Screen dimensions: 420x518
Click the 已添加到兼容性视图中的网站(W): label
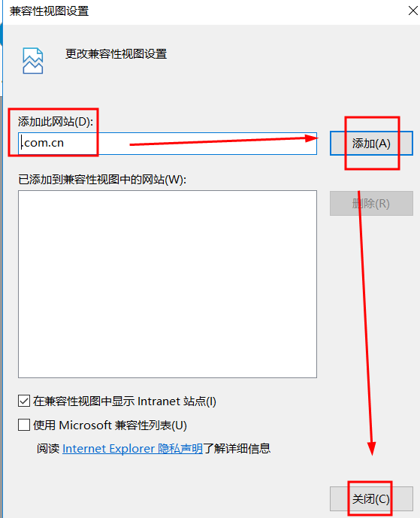(x=102, y=180)
